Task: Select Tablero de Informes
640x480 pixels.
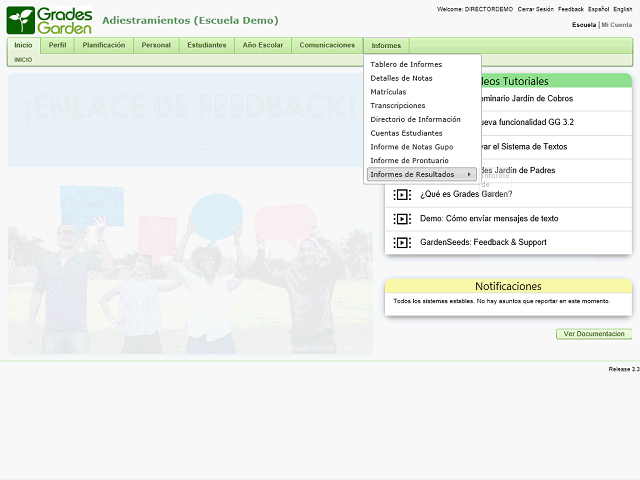Action: 406,64
